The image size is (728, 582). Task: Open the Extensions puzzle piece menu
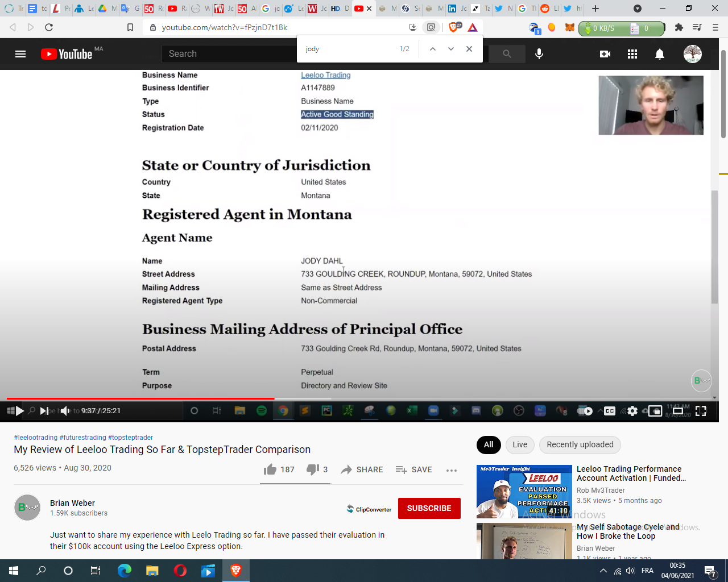(x=679, y=27)
